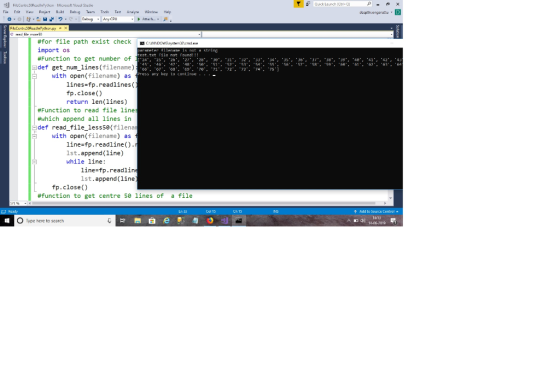Click the New Project toolbar icon
This screenshot has height=373, width=560.
28,19
